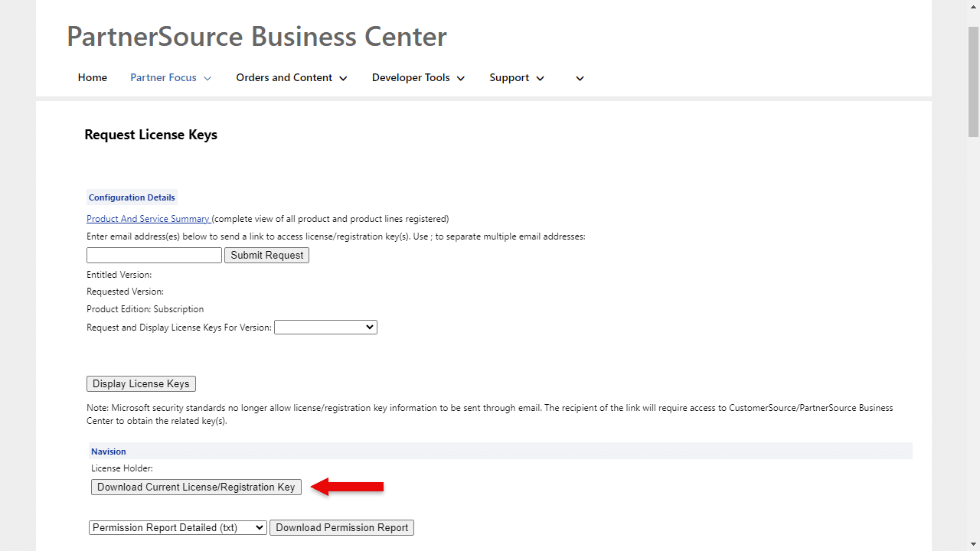Viewport: 980px width, 551px height.
Task: Open the Developer Tools menu
Action: tap(419, 77)
